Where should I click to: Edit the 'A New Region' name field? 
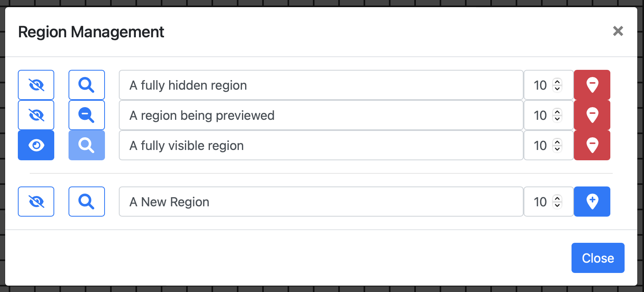pyautogui.click(x=321, y=202)
